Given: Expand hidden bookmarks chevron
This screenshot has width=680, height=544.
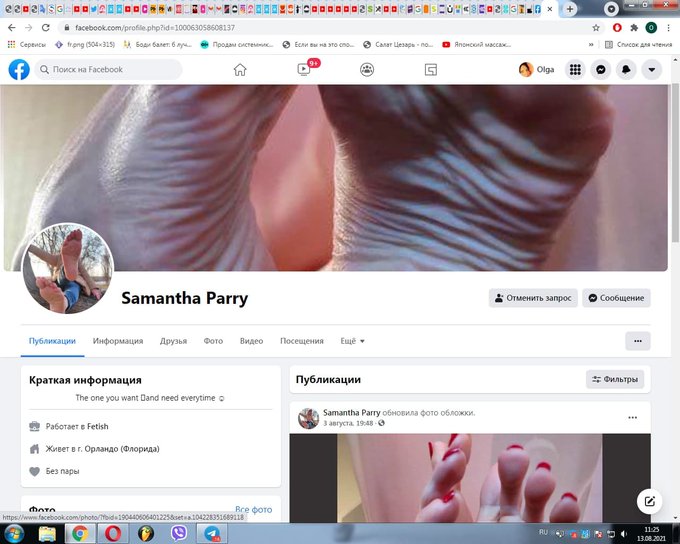Looking at the screenshot, I should 591,44.
